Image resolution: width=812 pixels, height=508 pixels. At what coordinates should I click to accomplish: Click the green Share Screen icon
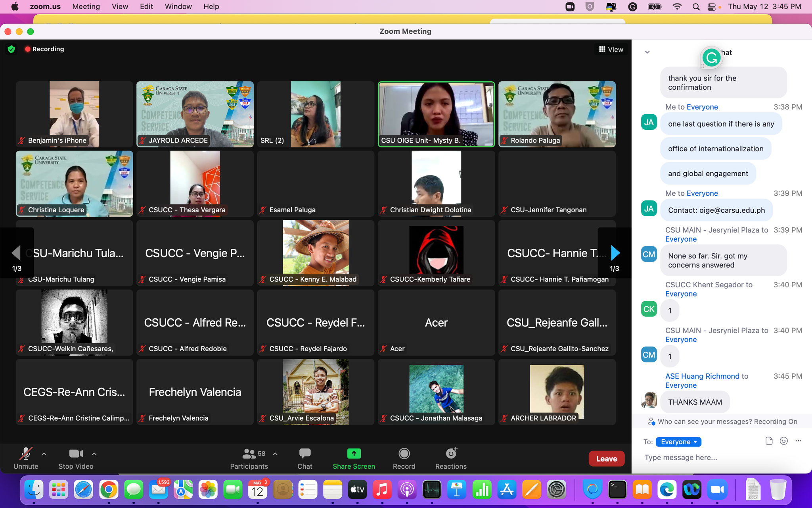pyautogui.click(x=354, y=453)
